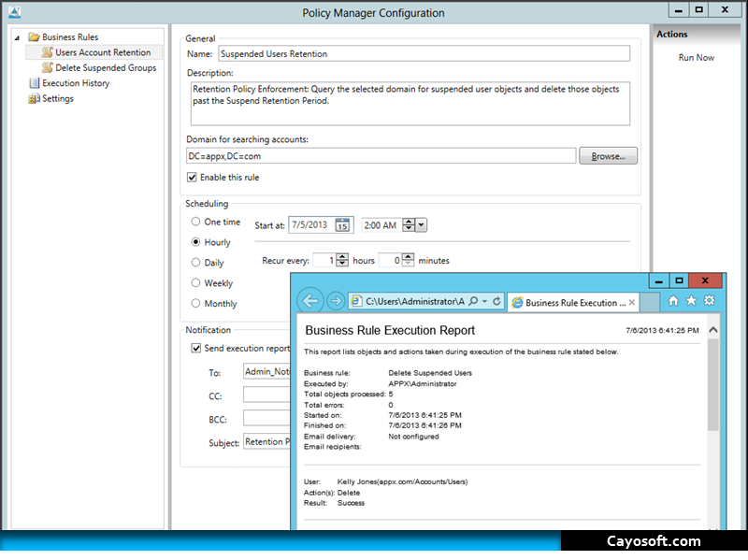The width and height of the screenshot is (748, 560).
Task: Refresh the report browser page
Action: click(x=496, y=301)
